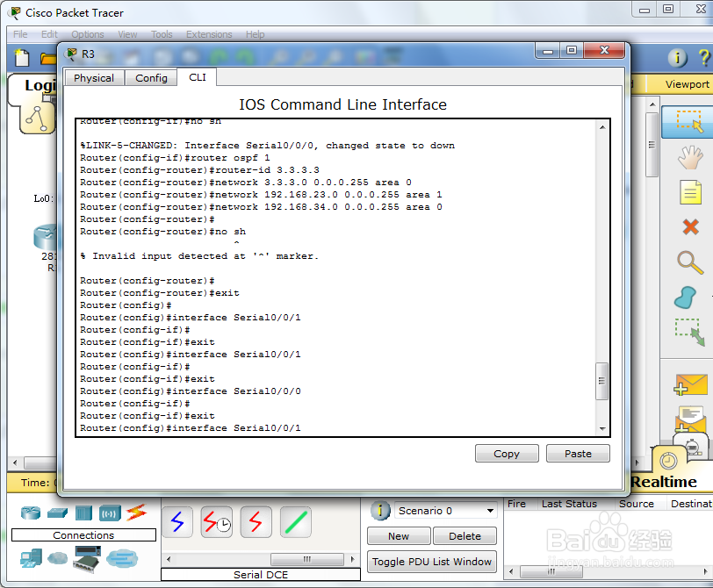Open the network information icon in toolbar

677,58
